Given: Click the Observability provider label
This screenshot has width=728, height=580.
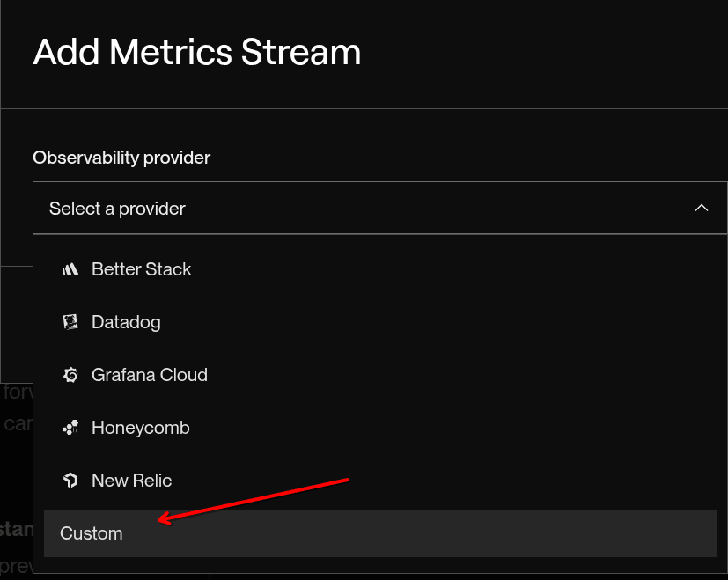Looking at the screenshot, I should (121, 158).
